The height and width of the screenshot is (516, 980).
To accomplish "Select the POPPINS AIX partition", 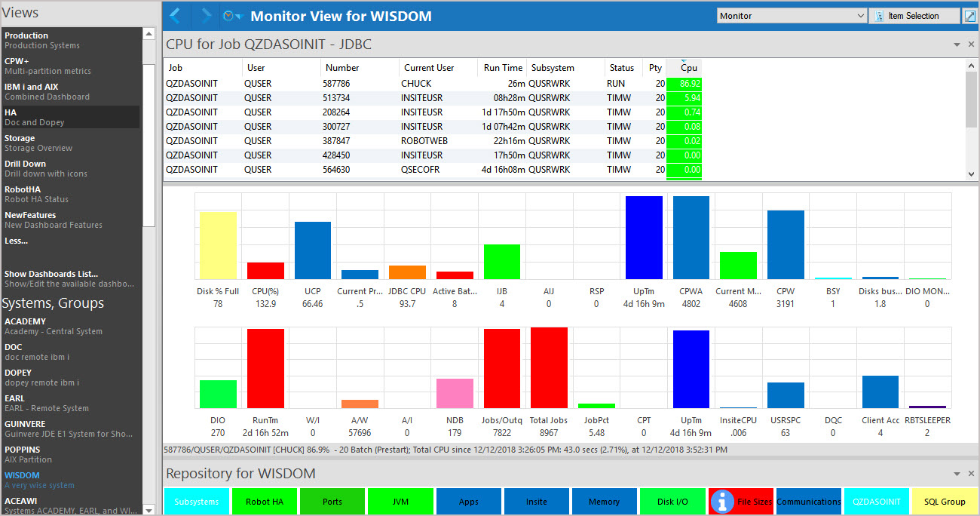I will pos(71,454).
